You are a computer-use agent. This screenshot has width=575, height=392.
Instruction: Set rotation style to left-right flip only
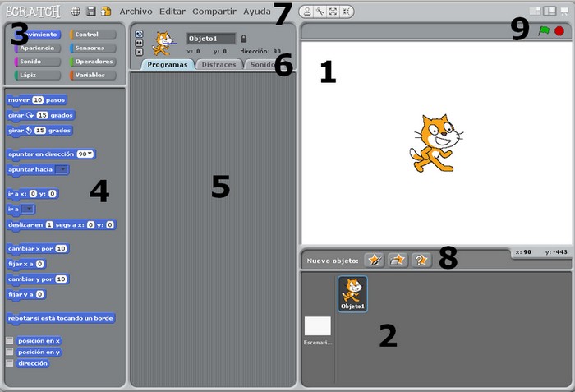pos(139,43)
